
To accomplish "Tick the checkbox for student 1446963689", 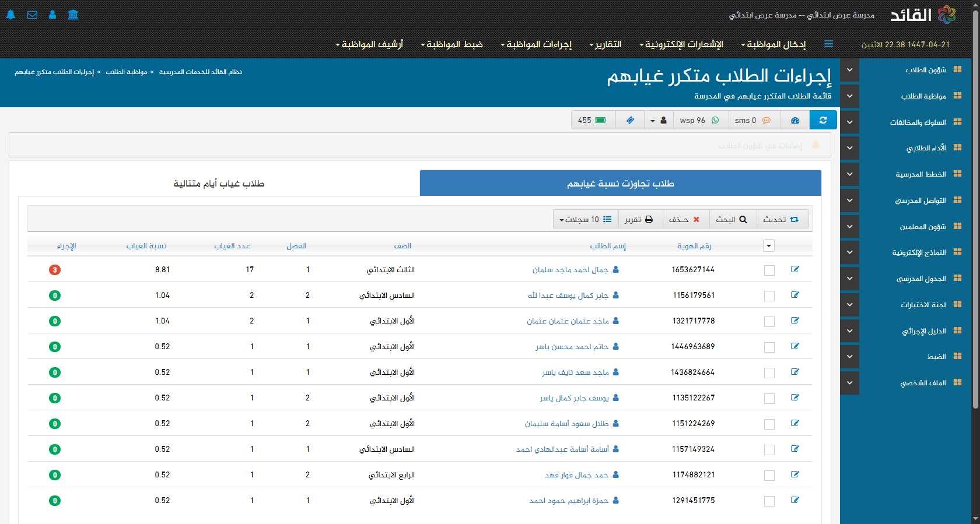I will tap(769, 347).
